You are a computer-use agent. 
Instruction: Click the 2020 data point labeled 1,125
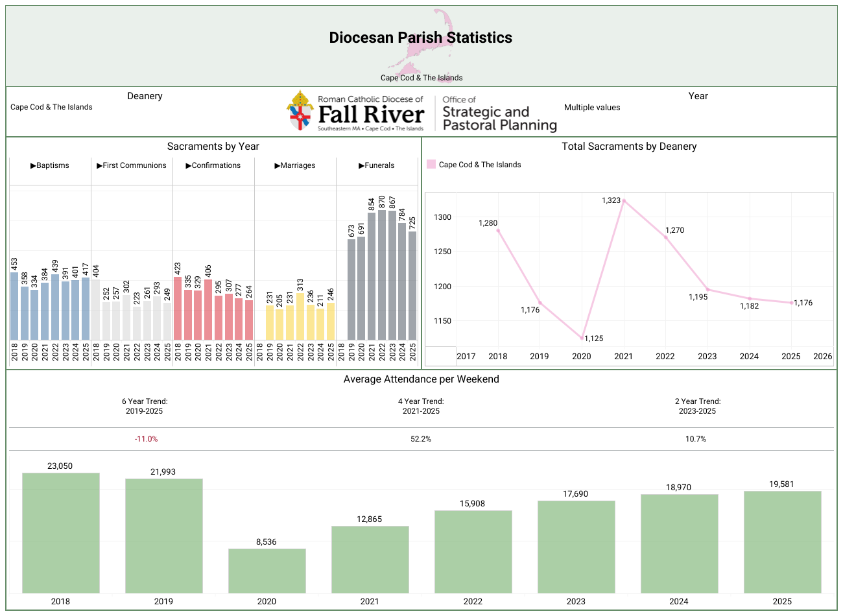tap(582, 338)
